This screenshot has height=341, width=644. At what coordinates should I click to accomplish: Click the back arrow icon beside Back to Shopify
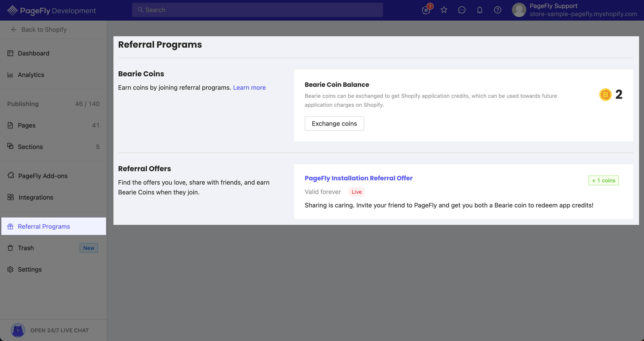(14, 30)
